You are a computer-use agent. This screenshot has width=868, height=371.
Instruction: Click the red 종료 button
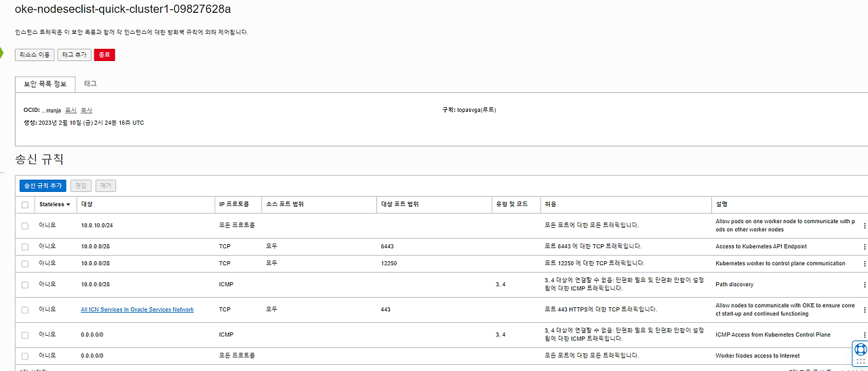tap(104, 55)
